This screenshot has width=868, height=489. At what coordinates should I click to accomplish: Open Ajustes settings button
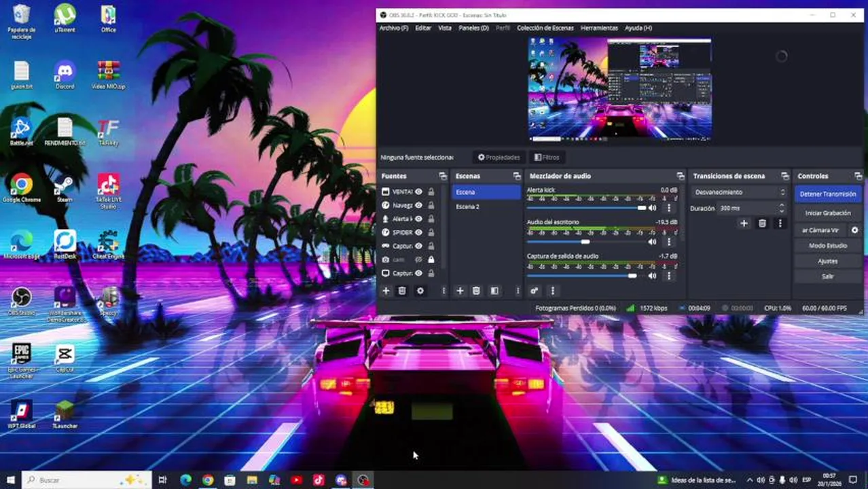pyautogui.click(x=828, y=261)
